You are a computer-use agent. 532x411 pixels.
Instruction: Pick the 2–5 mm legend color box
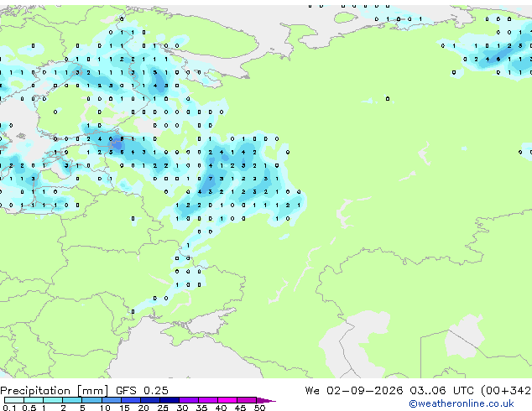click(72, 400)
